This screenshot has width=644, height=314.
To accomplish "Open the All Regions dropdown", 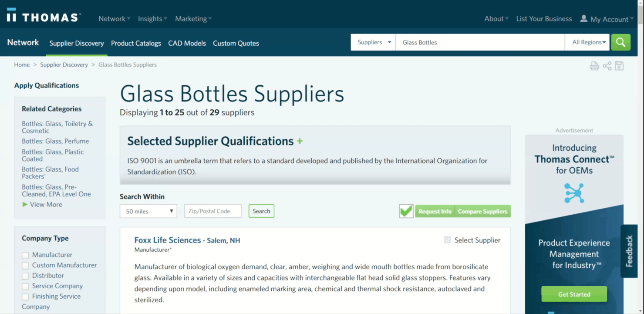I will tap(589, 42).
